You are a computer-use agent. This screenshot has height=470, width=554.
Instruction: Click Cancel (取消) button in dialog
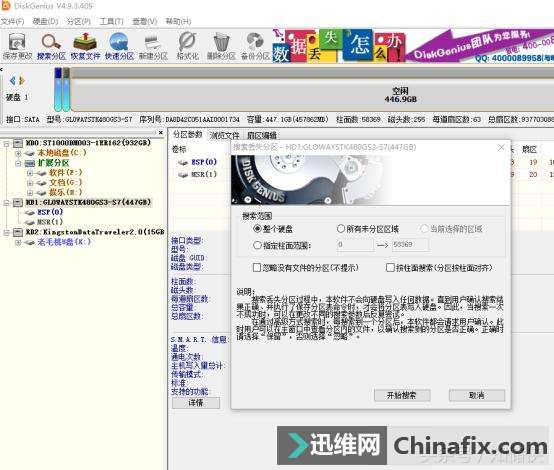(x=477, y=395)
